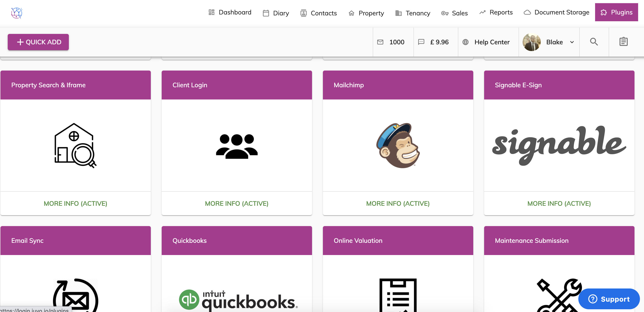Click MORE INFO (ACTIVE) for Mailchimp

tap(397, 203)
